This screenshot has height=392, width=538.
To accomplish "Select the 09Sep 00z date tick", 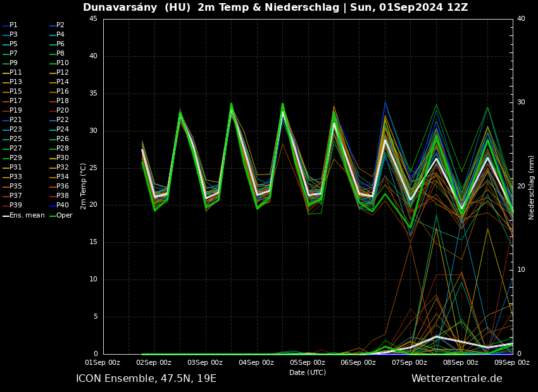I will click(511, 363).
